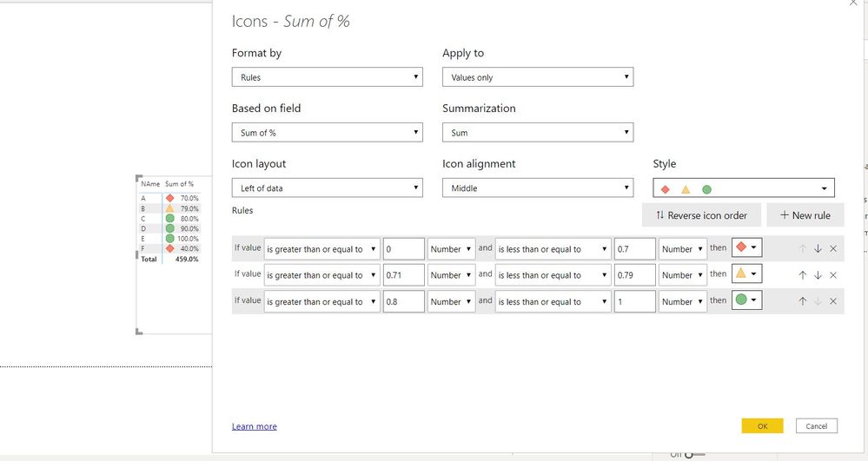Edit third rule maximum value 1
The width and height of the screenshot is (868, 461).
635,301
